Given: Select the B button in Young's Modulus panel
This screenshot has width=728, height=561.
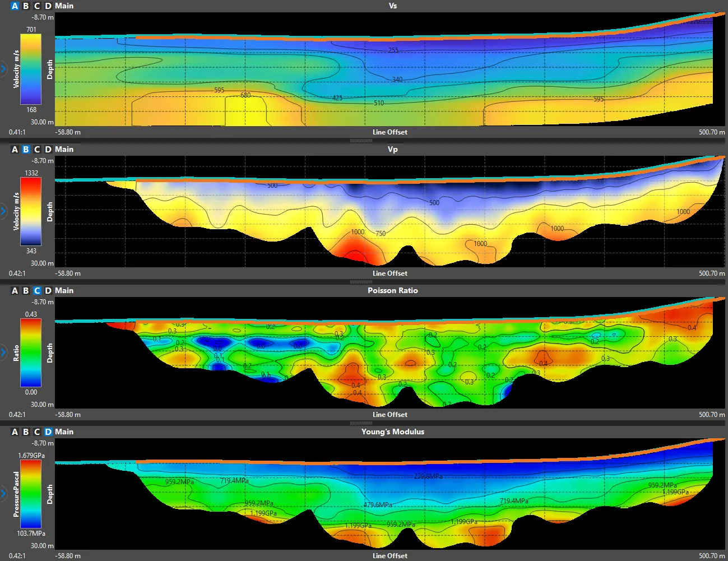Looking at the screenshot, I should pos(26,432).
